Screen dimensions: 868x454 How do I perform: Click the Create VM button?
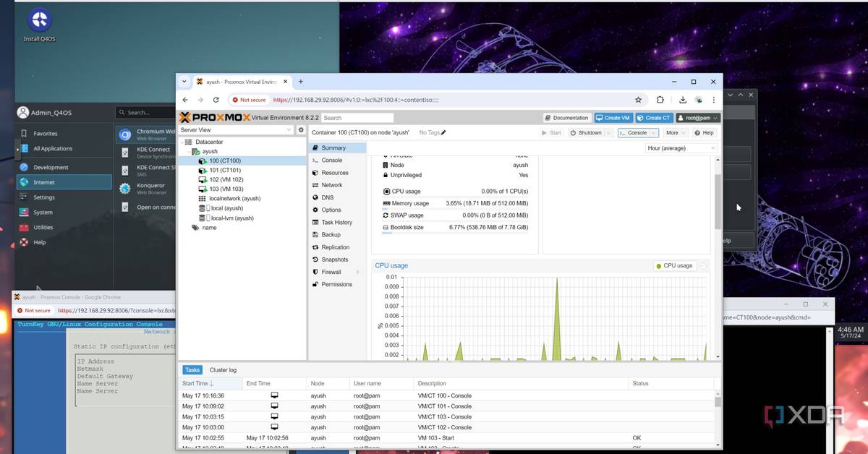tap(613, 118)
